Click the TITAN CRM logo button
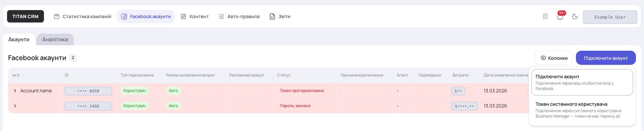The image size is (644, 131). (25, 16)
